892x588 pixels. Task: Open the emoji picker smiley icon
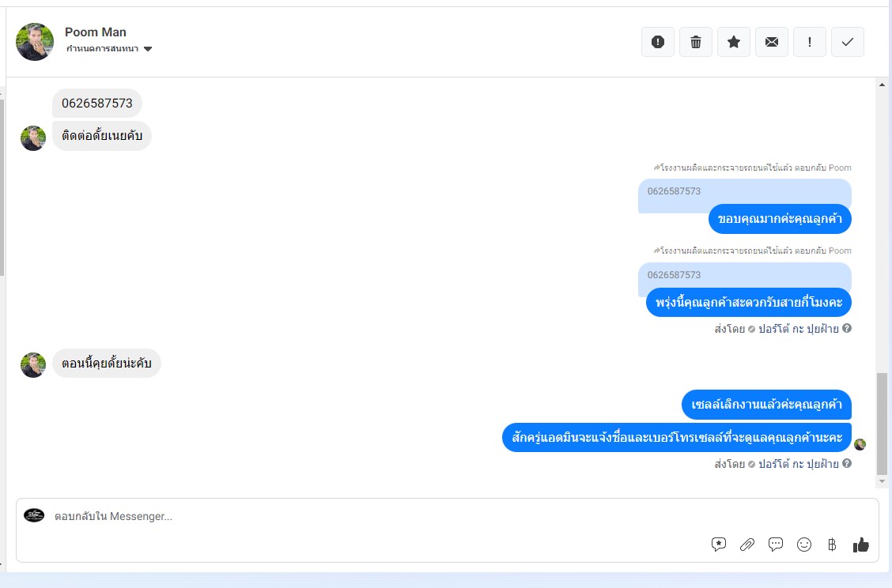(803, 545)
